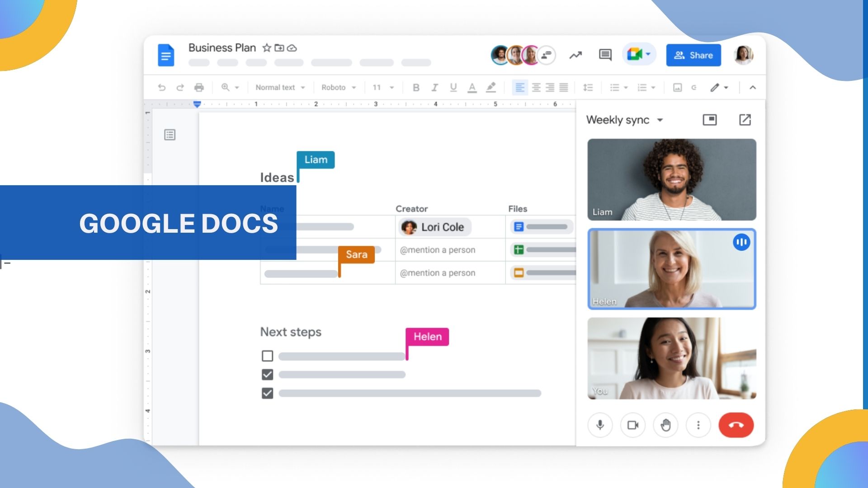This screenshot has height=488, width=868.
Task: Click the Bold formatting icon
Action: [416, 88]
